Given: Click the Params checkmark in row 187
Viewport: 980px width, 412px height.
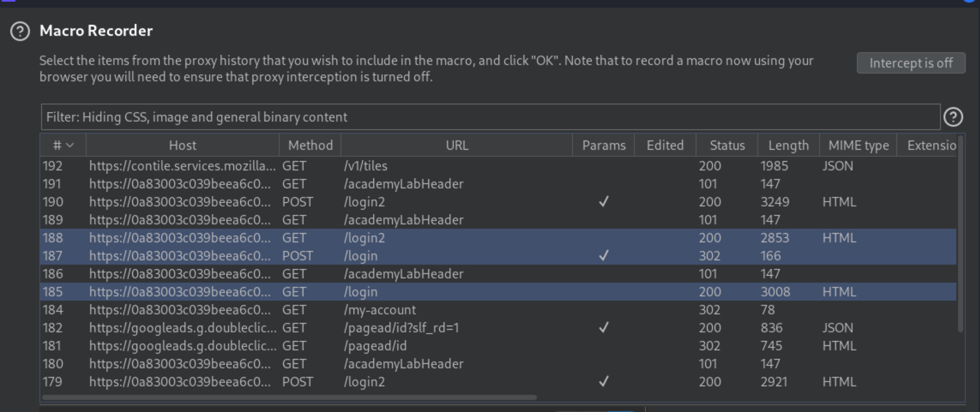Looking at the screenshot, I should pos(604,256).
